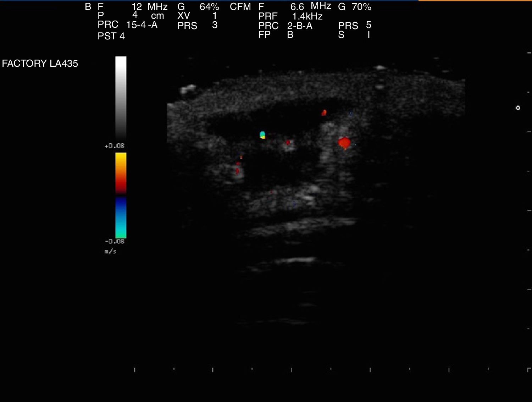This screenshot has height=402, width=532.
Task: Adjust the B-mode gain 64% value
Action: [209, 7]
